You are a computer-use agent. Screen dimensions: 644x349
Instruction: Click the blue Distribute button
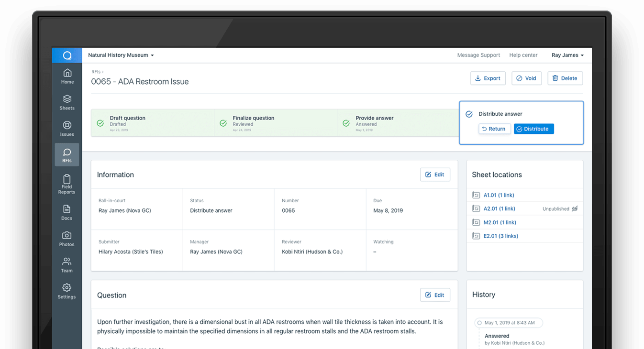coord(534,129)
